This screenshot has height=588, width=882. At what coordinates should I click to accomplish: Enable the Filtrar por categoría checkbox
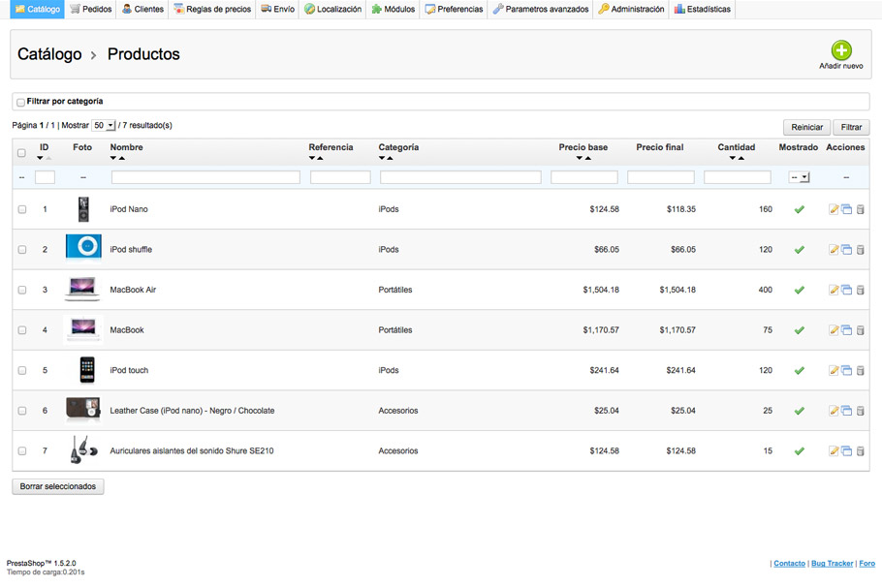[x=20, y=102]
